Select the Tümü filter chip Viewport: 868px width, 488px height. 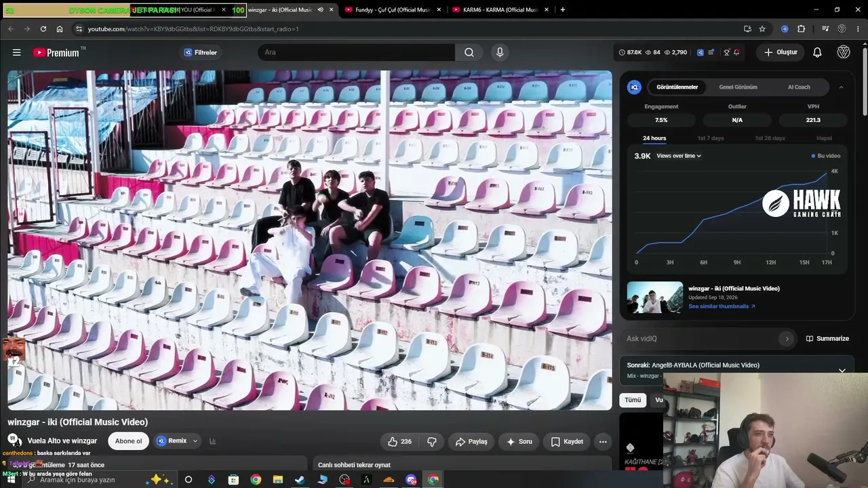tap(633, 400)
